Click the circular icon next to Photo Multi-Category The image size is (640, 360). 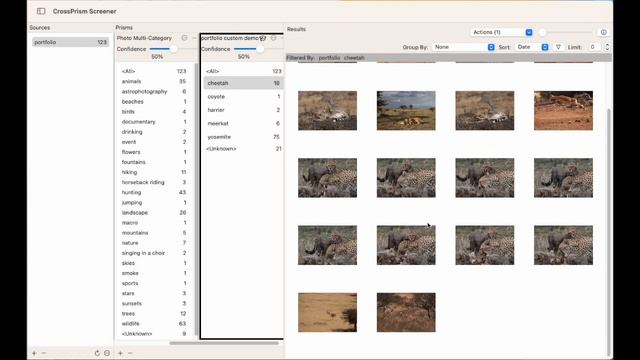click(184, 38)
